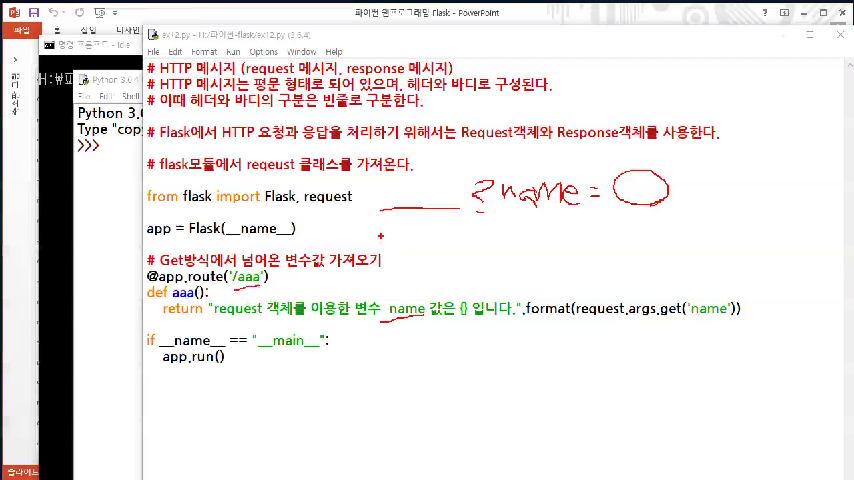This screenshot has width=854, height=480.
Task: Click the 'if __name__ == "__main__":' line
Action: [x=238, y=341]
